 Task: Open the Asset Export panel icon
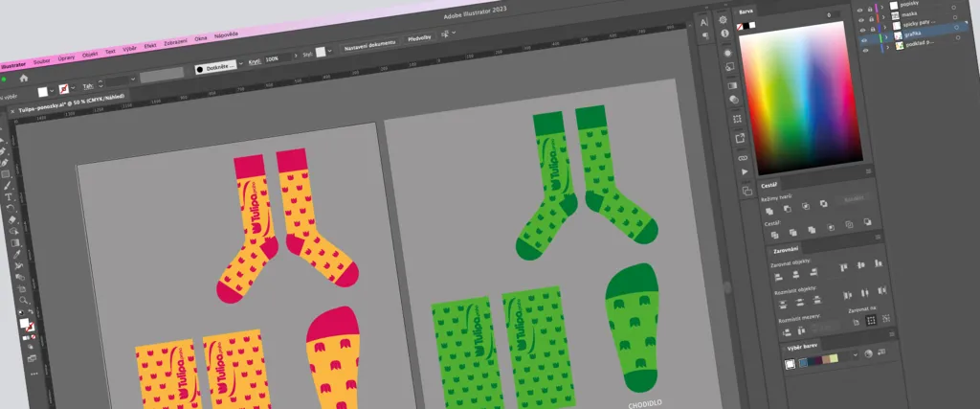tap(741, 137)
